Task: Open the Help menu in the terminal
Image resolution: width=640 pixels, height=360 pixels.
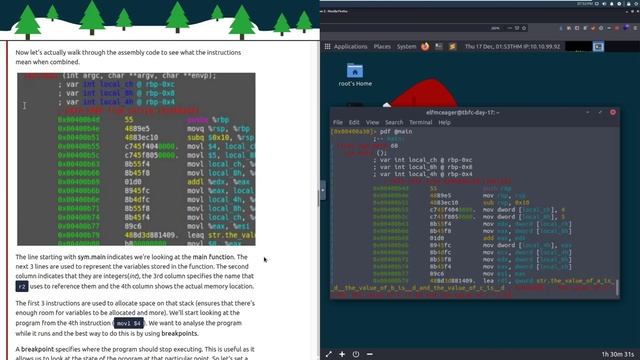Action: coord(444,122)
